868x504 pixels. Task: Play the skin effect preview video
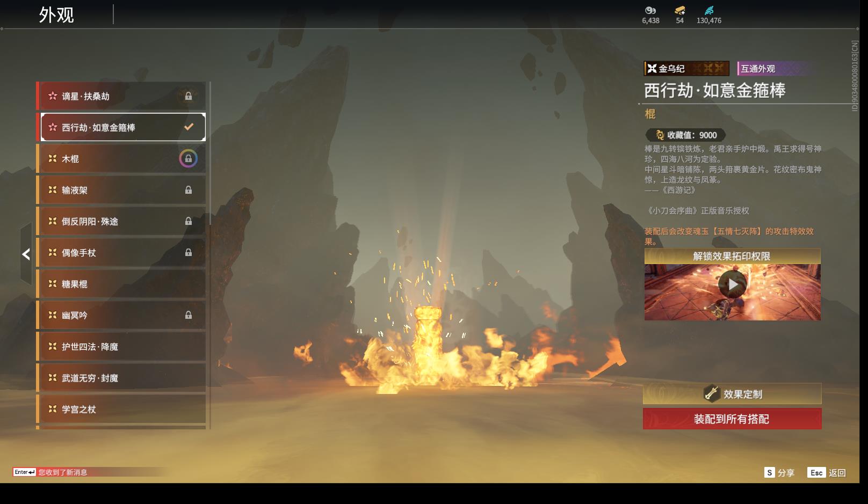pos(733,284)
